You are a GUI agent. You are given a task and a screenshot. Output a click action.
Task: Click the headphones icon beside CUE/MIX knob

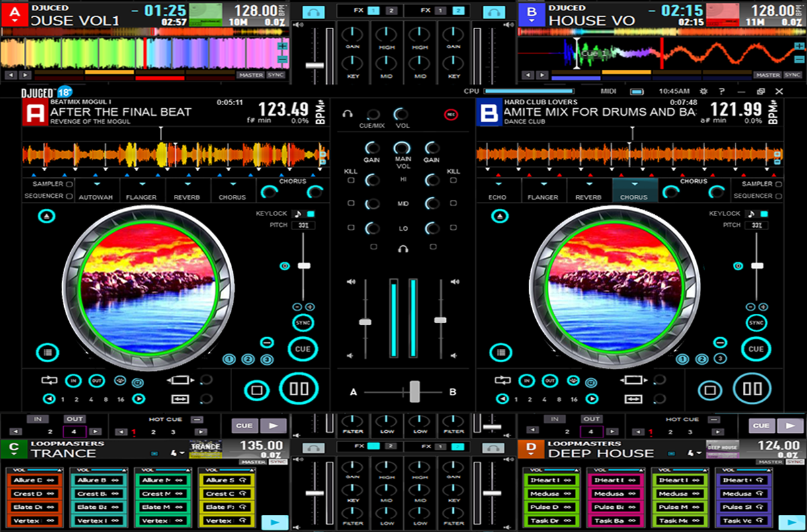[x=347, y=114]
